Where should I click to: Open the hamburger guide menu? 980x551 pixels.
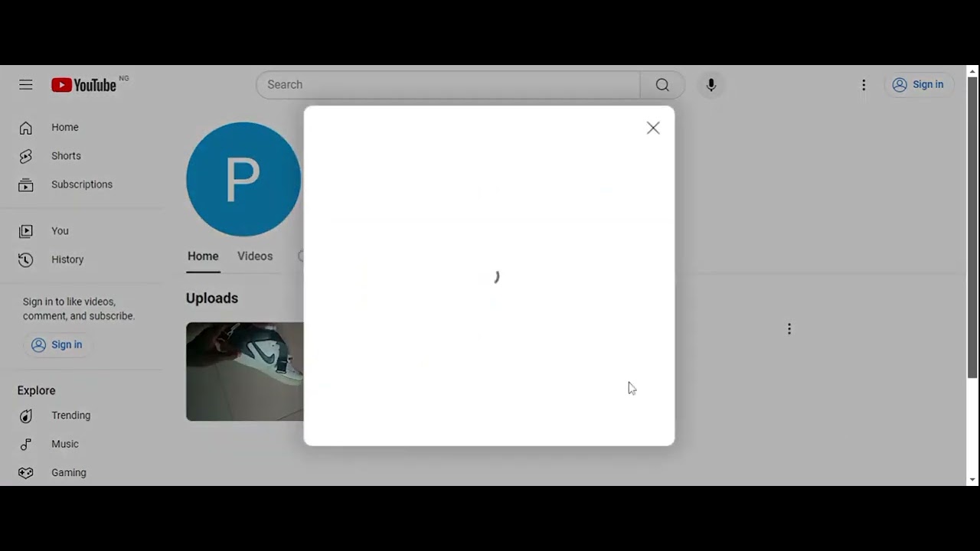point(26,85)
